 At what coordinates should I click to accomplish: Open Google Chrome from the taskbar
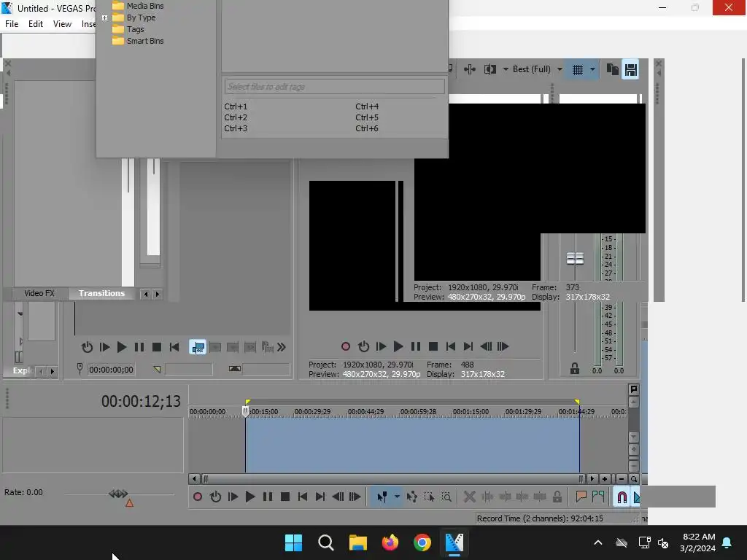[422, 542]
